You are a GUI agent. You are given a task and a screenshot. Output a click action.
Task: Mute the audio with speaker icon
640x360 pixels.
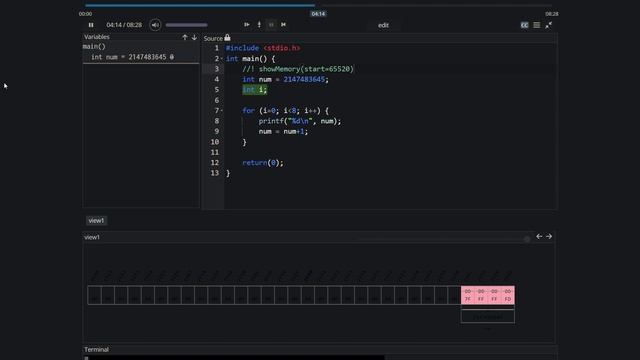[155, 25]
